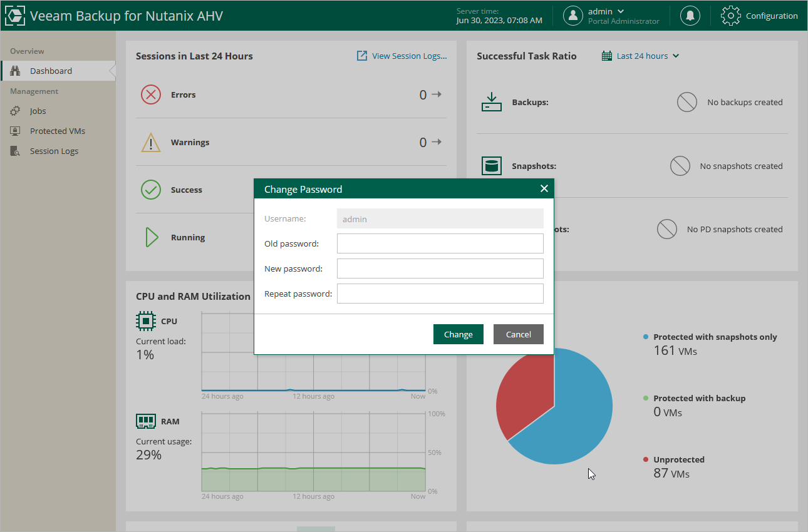Click the no-backups-created prohibited icon
The width and height of the screenshot is (808, 532).
[687, 102]
